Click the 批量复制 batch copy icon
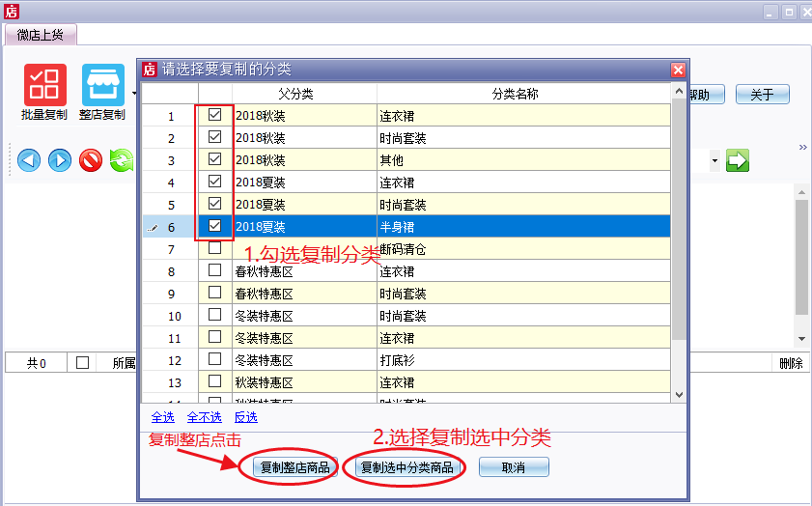Screen dimensions: 812x506 [x=44, y=86]
